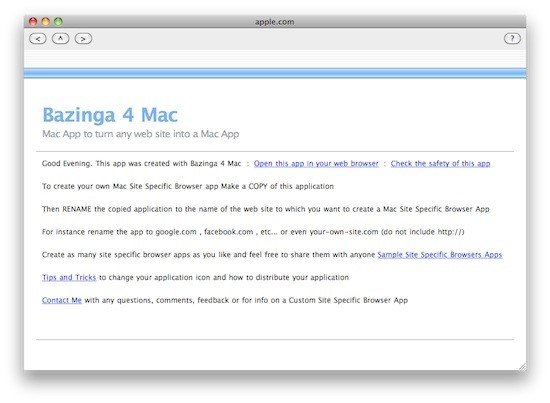
Task: Click the home ^ button
Action: click(x=61, y=39)
